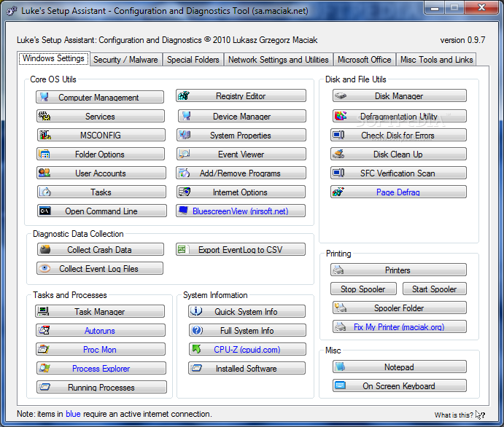Click the On Screen Keyboard icon
504x427 pixels.
point(340,385)
